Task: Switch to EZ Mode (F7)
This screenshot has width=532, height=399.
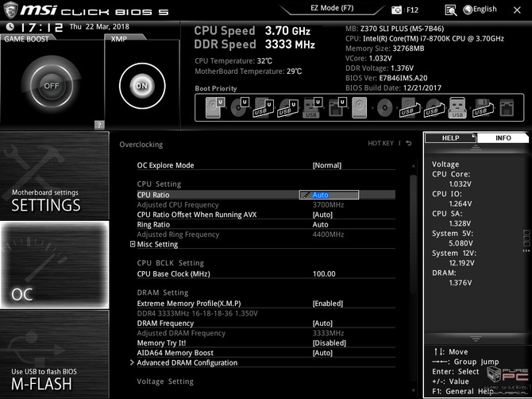Action: [332, 8]
